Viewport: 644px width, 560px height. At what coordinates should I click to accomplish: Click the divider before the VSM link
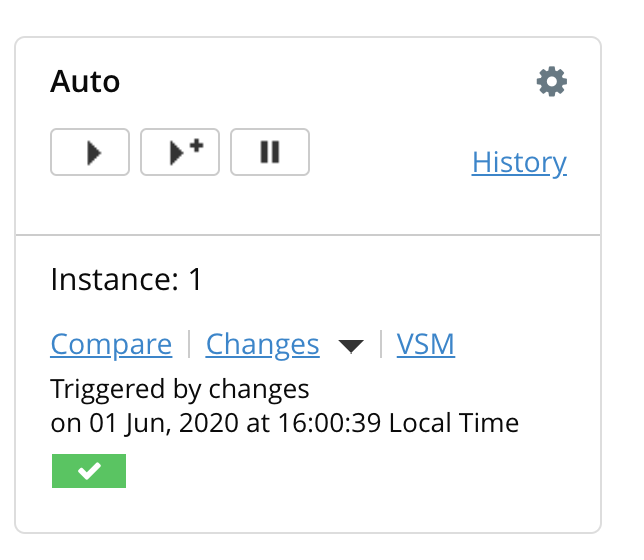click(381, 345)
